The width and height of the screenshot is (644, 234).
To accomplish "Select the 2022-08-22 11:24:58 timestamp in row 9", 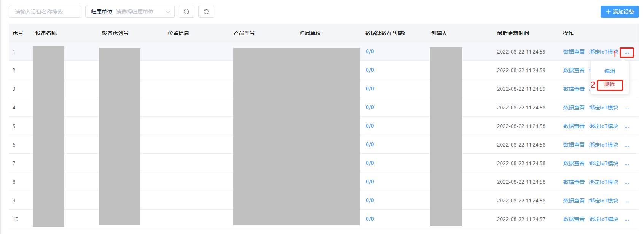I will coord(521,201).
